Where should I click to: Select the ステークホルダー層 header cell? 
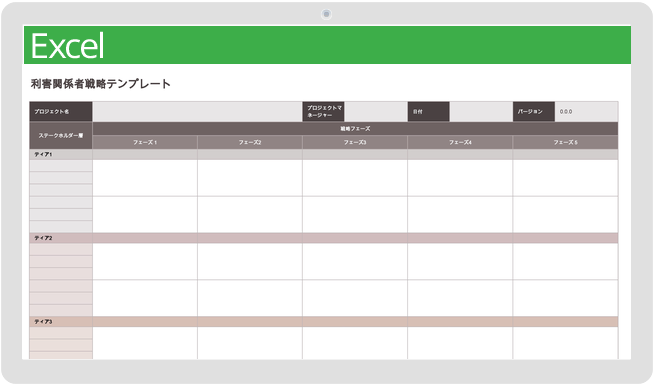(61, 136)
